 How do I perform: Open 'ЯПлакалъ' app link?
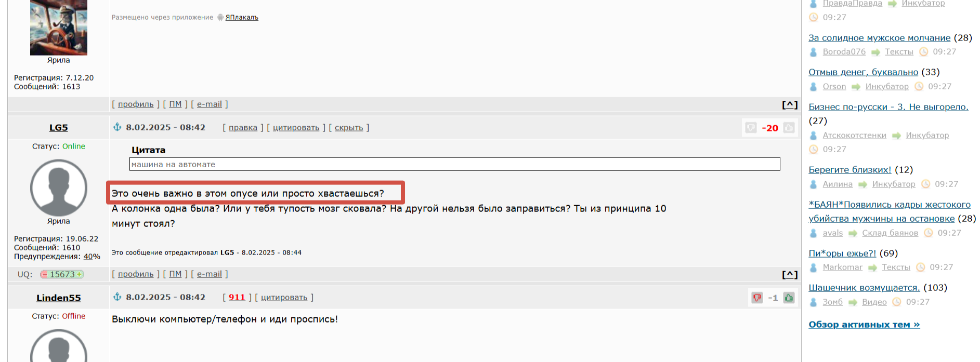(242, 17)
